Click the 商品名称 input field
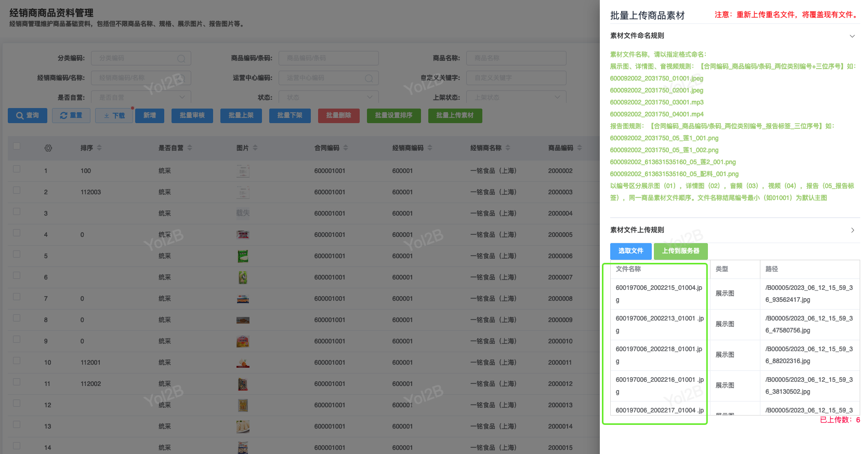Viewport: 868px width, 454px height. click(x=516, y=58)
